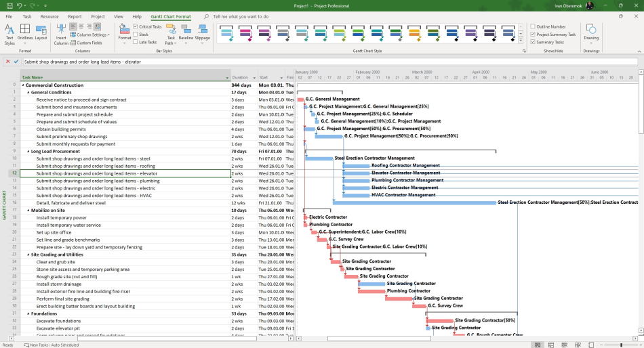The width and height of the screenshot is (644, 348).
Task: Switch to Task Usage view icon in status bar
Action: point(551,345)
